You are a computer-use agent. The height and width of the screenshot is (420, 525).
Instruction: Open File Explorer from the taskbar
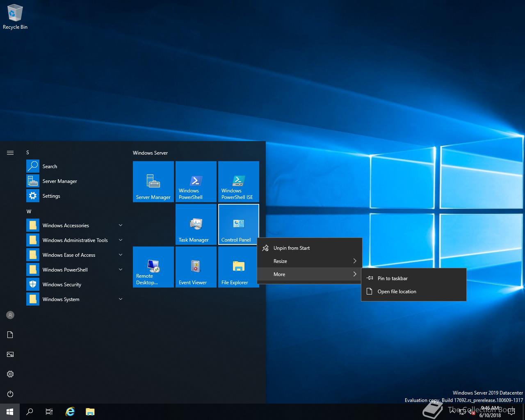click(90, 412)
